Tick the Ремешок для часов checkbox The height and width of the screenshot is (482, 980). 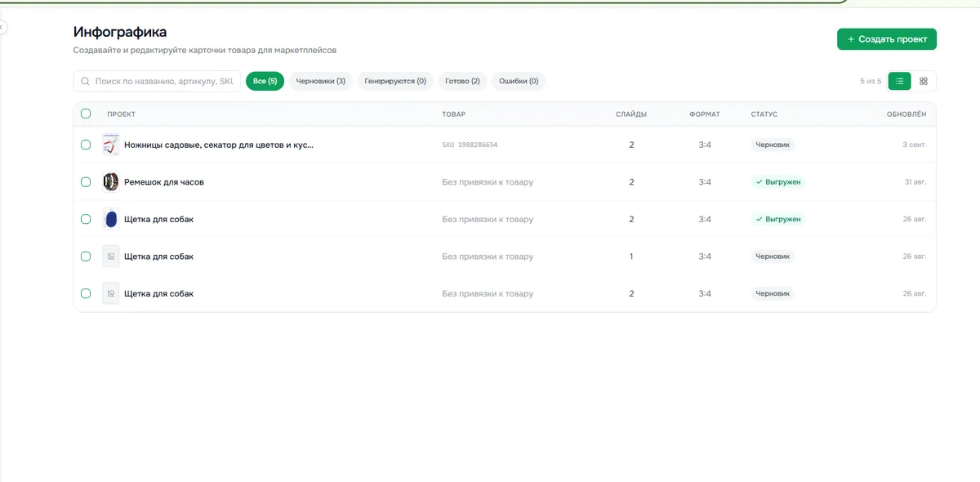(86, 182)
